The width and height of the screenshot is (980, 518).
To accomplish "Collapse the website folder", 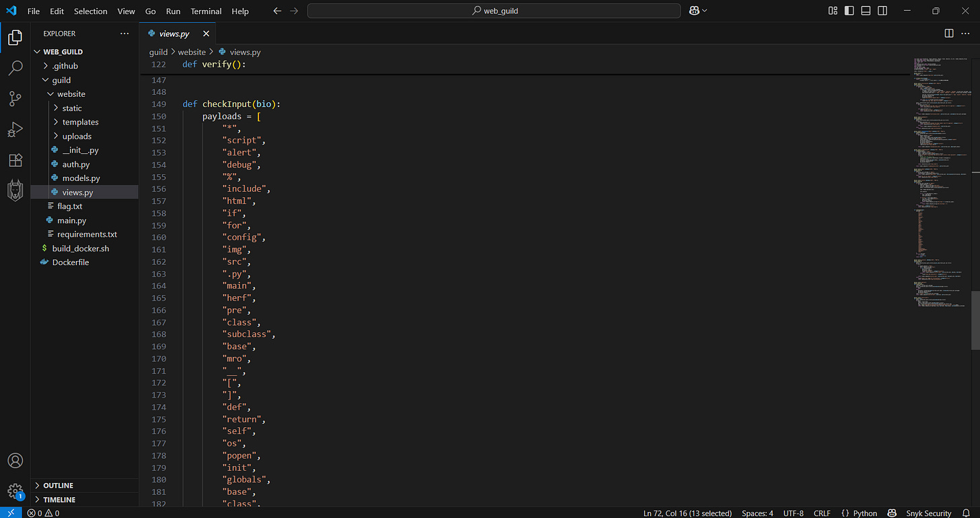I will pos(71,94).
